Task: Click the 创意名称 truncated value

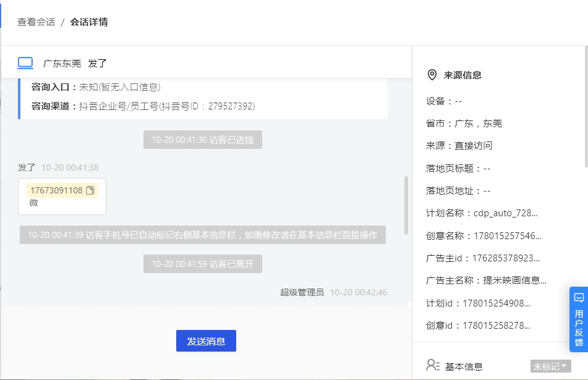Action: [508, 235]
